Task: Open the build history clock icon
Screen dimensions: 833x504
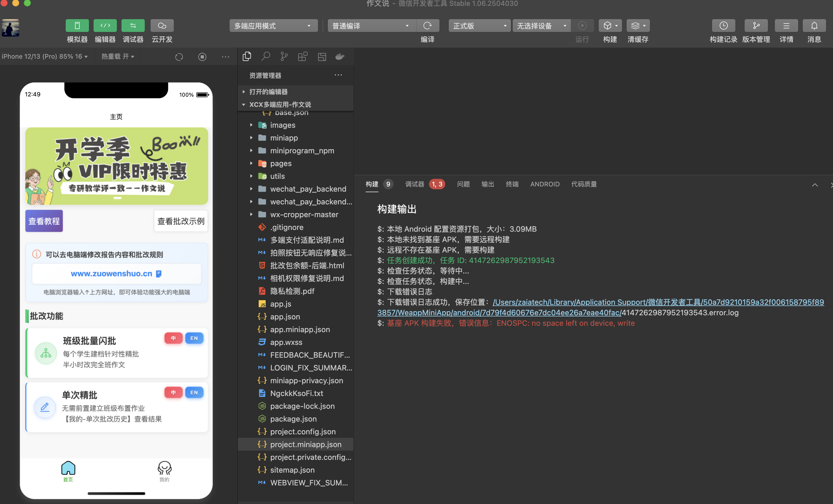Action: pyautogui.click(x=723, y=26)
